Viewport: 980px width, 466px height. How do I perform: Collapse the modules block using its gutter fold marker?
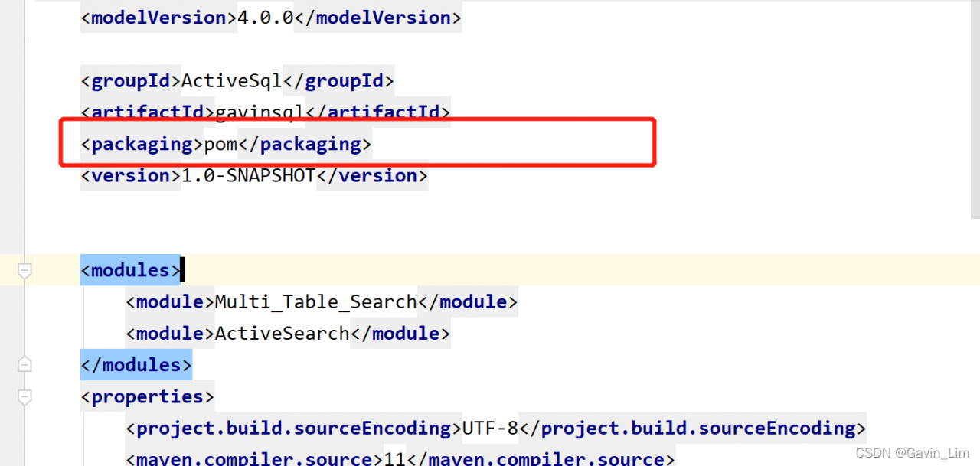click(x=24, y=271)
